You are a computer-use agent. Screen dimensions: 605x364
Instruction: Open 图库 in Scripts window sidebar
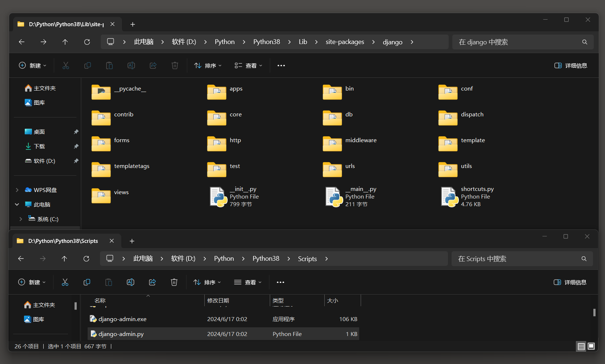(34, 319)
